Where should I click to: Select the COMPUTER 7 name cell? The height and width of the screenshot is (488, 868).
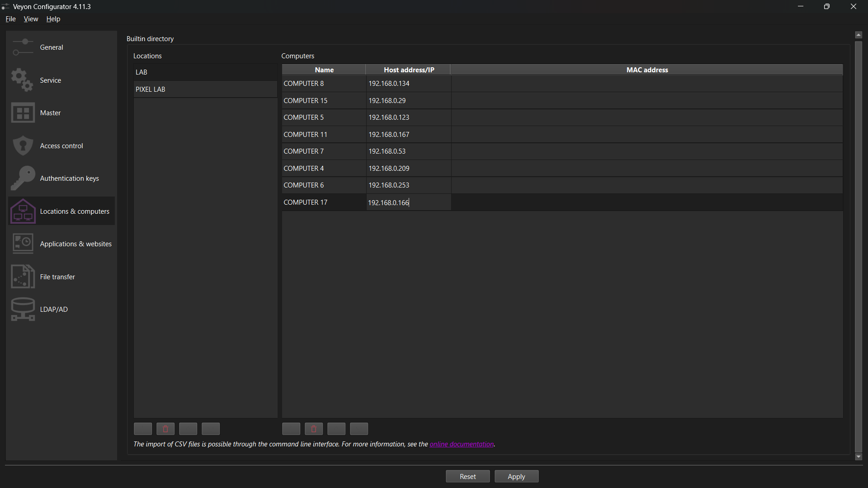[324, 151]
